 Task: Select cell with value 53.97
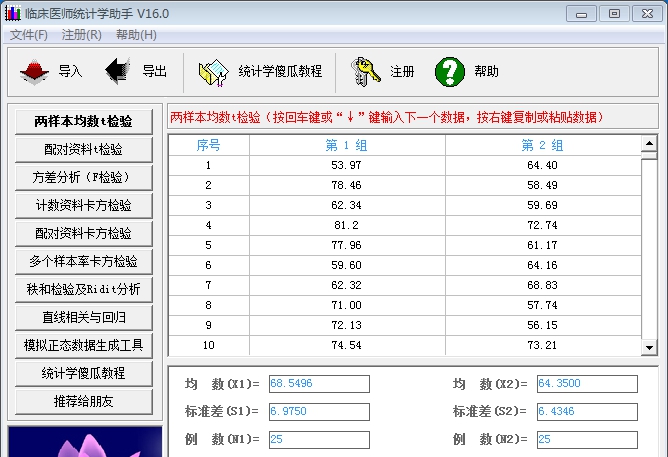tap(347, 165)
